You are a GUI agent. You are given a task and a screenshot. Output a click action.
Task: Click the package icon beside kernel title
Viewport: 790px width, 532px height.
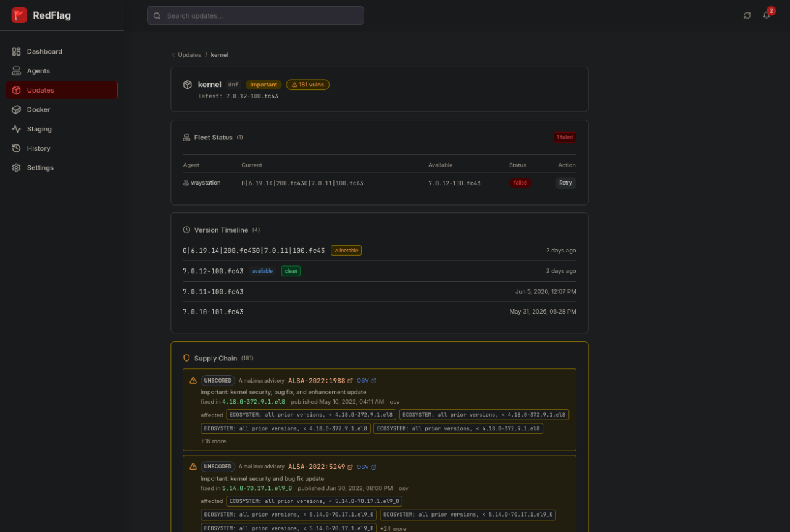click(188, 85)
